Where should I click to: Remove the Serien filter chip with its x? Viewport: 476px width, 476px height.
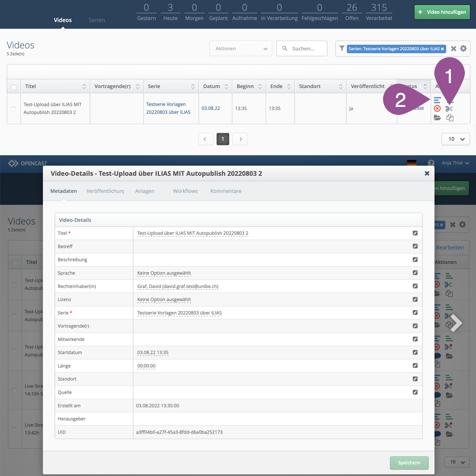442,49
